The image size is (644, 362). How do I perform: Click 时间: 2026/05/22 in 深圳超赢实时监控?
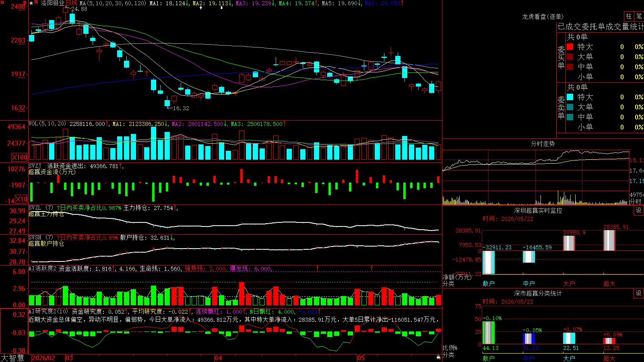[508, 219]
